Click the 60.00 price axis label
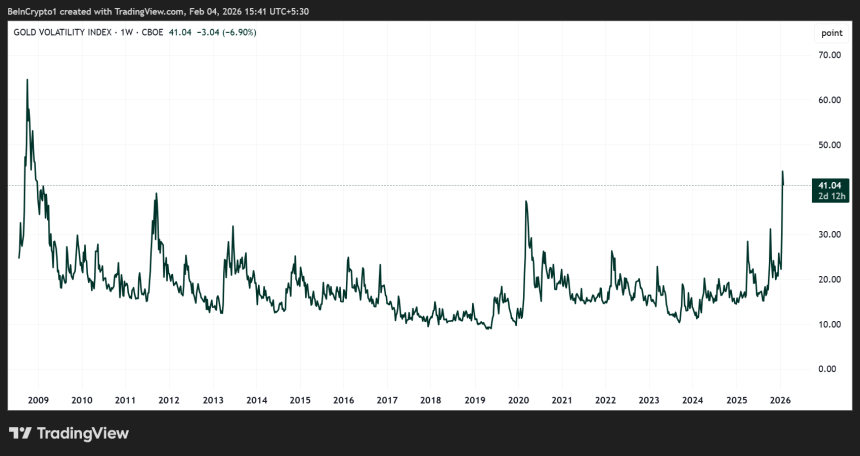 pyautogui.click(x=827, y=100)
